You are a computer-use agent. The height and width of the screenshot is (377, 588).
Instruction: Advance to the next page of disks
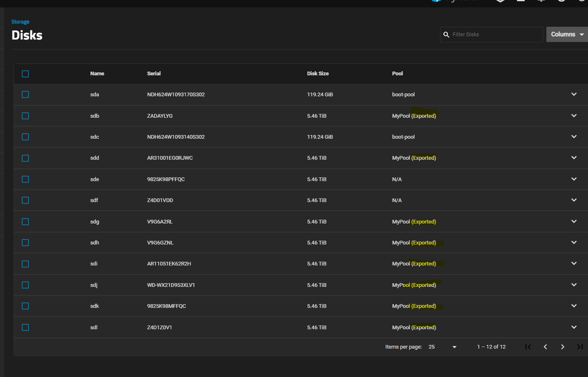[562, 347]
